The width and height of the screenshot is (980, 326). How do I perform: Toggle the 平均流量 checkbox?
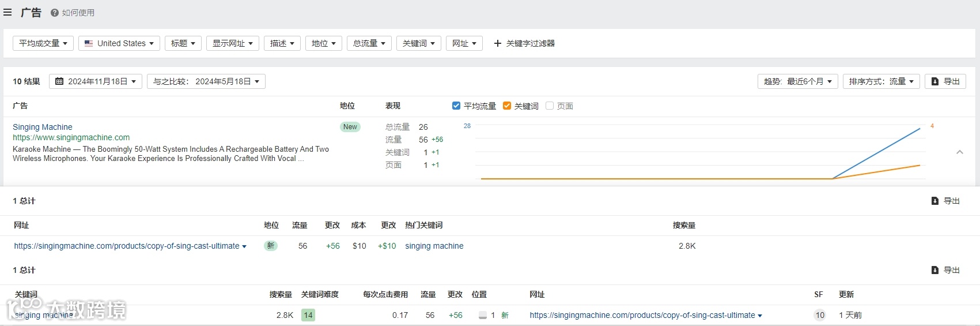456,106
